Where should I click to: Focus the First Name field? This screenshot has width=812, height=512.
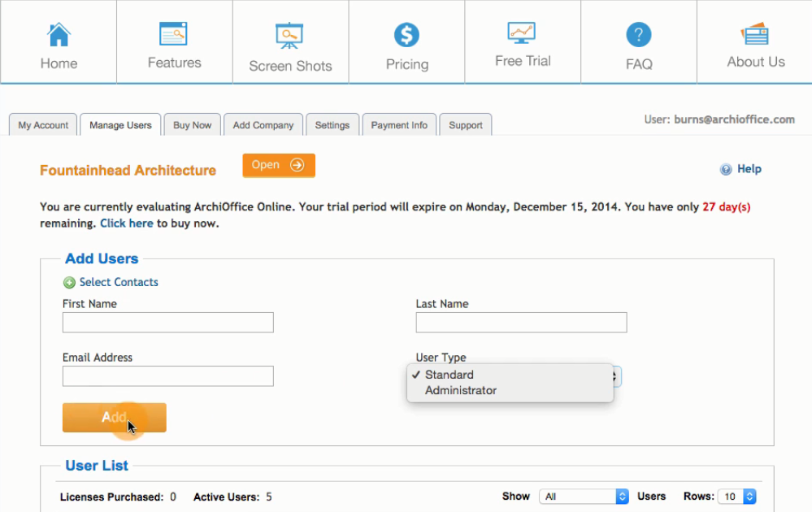pos(167,323)
